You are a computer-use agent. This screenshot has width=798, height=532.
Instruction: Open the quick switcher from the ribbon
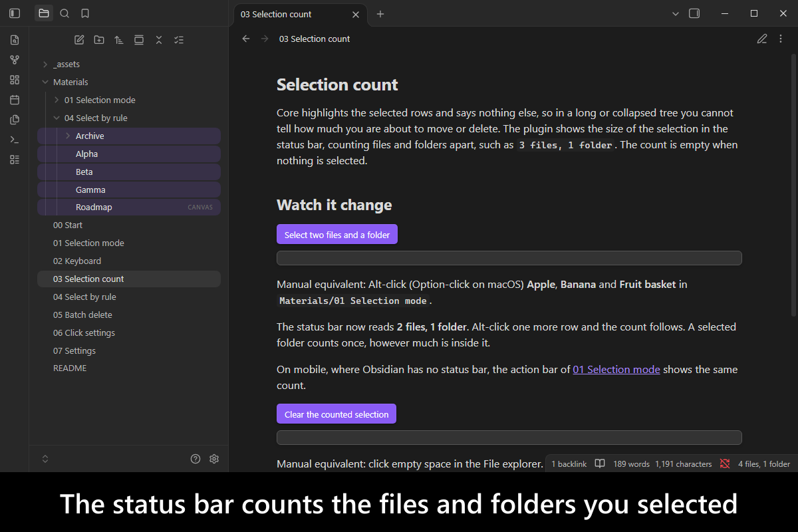pos(15,40)
